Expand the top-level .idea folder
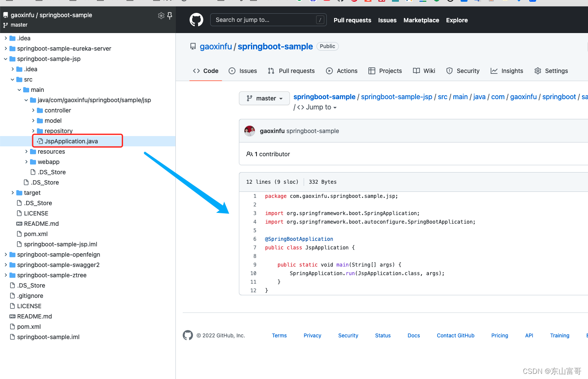Screen dimensions: 588x379 click(6, 38)
